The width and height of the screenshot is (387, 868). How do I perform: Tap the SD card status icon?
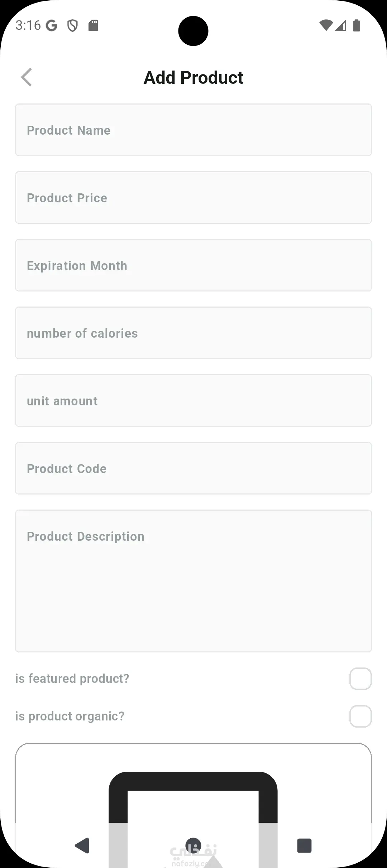click(93, 26)
